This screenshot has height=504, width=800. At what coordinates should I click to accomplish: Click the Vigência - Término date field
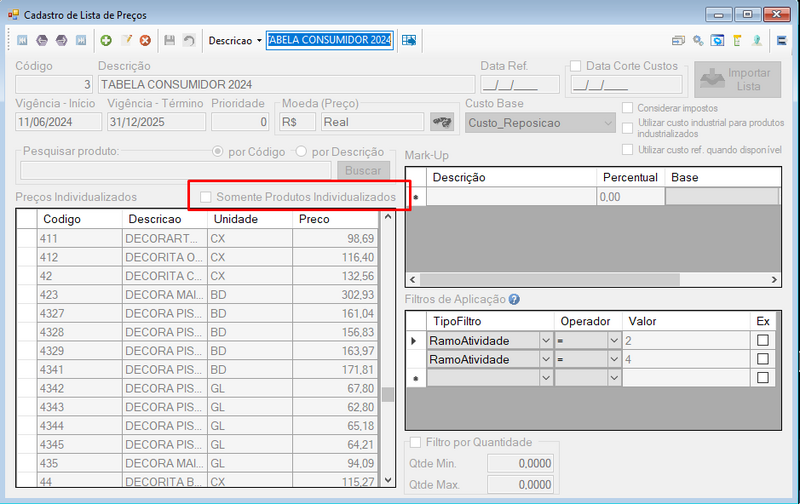click(x=157, y=122)
